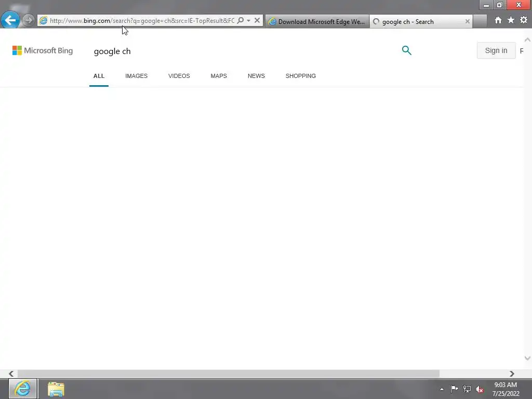The width and height of the screenshot is (532, 399).
Task: Show hidden tray icons arrow
Action: [442, 389]
